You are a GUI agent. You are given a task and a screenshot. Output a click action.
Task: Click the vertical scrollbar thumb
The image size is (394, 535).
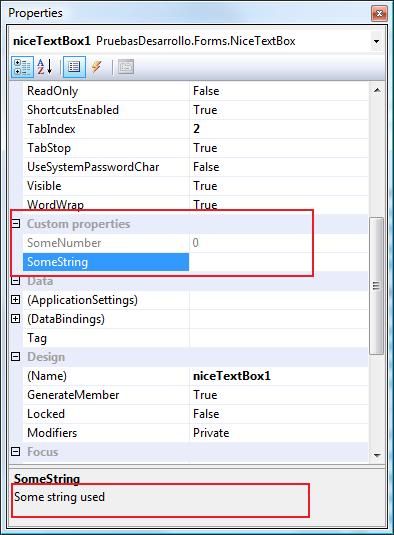376,286
